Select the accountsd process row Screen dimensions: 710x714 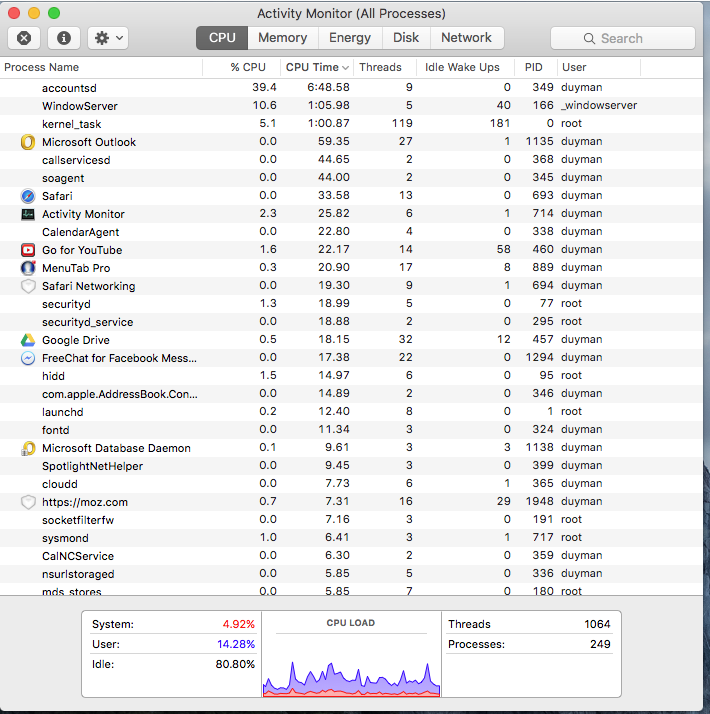click(351, 88)
